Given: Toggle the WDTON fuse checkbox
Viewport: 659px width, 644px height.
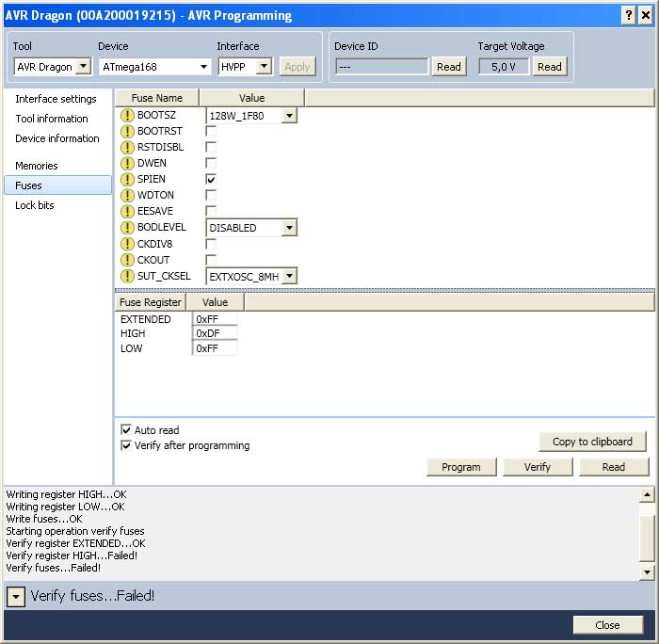Looking at the screenshot, I should [x=211, y=195].
